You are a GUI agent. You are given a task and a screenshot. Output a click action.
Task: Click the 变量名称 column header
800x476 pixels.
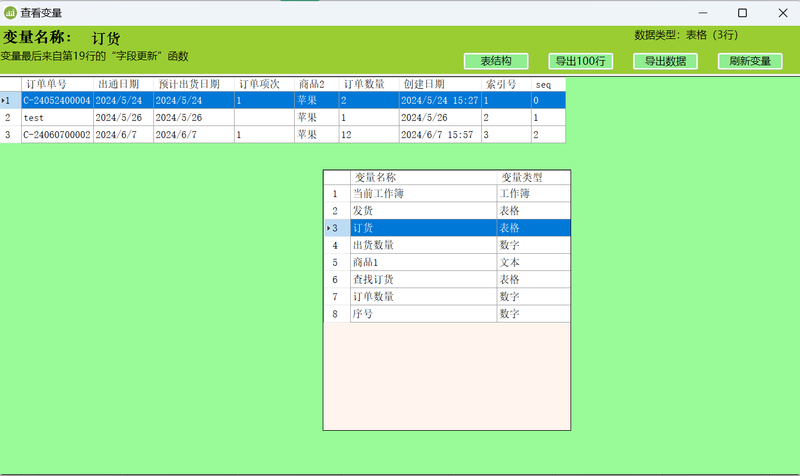423,178
